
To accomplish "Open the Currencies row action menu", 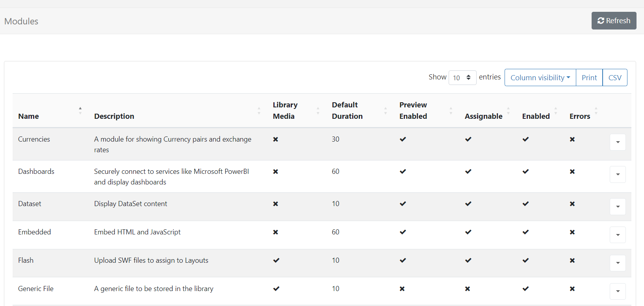I will coord(617,142).
